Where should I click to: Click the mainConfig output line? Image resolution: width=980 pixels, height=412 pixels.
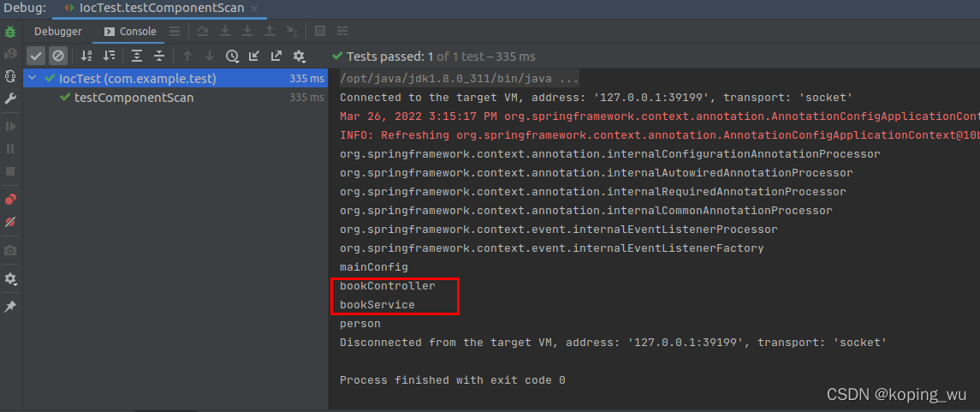[374, 267]
